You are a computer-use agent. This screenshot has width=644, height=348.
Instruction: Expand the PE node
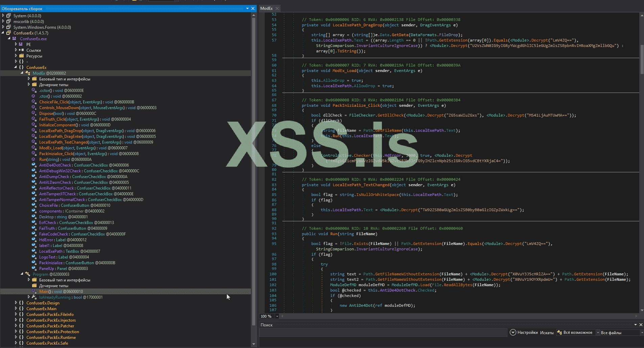coord(16,44)
